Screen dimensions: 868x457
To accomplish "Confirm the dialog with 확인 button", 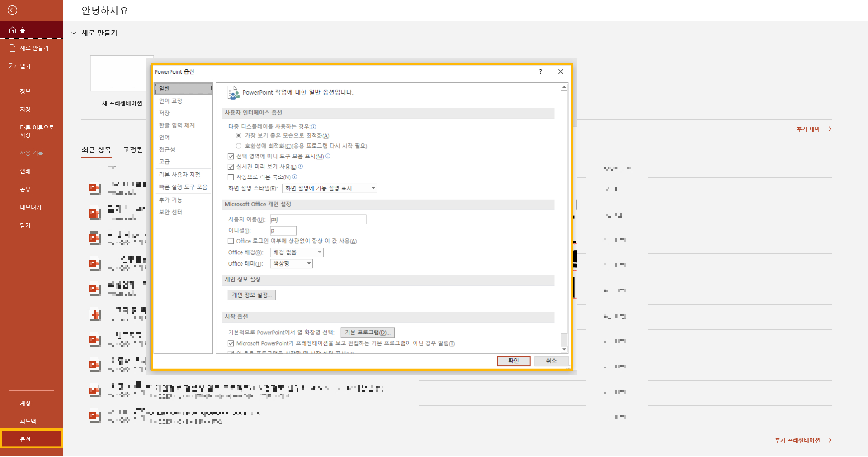I will click(x=514, y=361).
